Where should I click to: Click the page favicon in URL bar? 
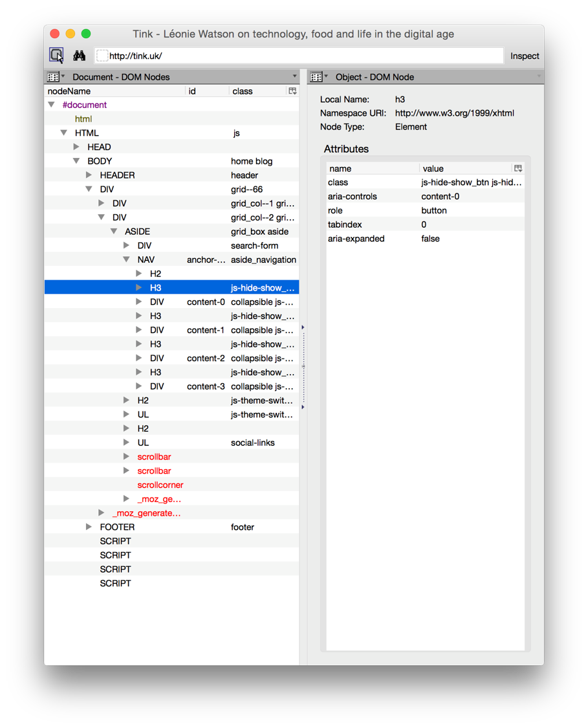(102, 56)
